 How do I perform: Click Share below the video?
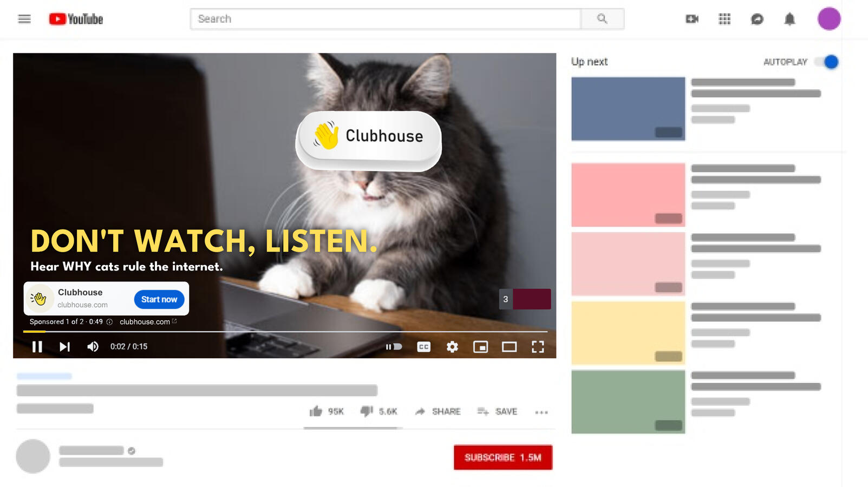tap(438, 412)
